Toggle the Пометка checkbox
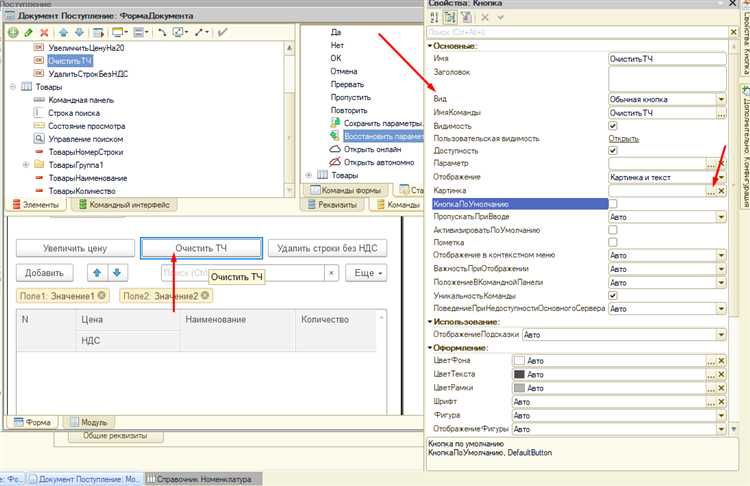Image resolution: width=750 pixels, height=486 pixels. (613, 242)
